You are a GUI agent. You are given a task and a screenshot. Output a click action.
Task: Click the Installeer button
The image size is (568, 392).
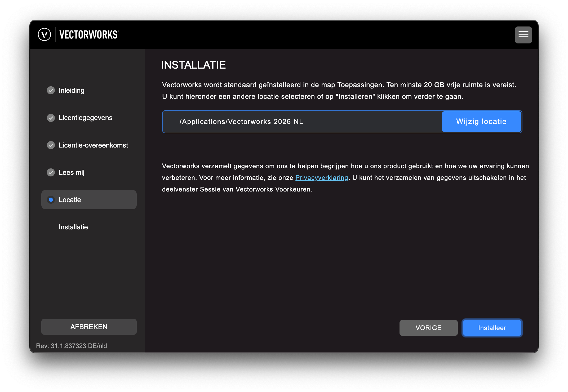click(x=492, y=328)
